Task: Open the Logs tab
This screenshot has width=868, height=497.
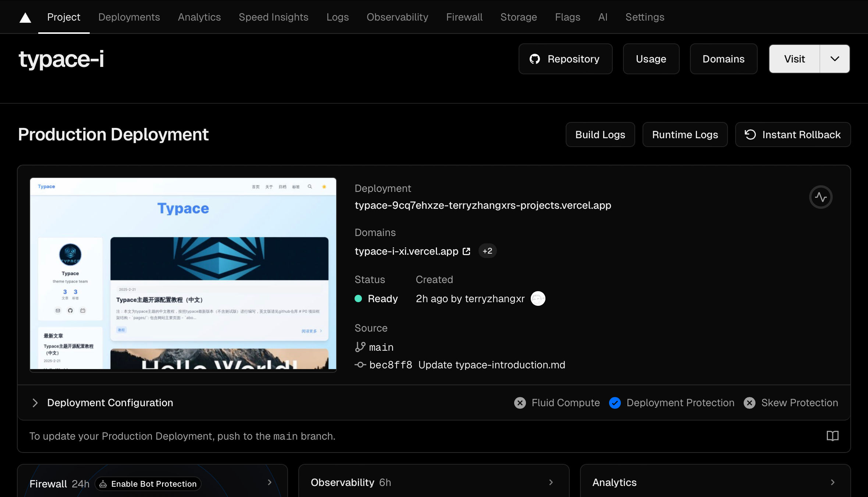Action: [338, 17]
